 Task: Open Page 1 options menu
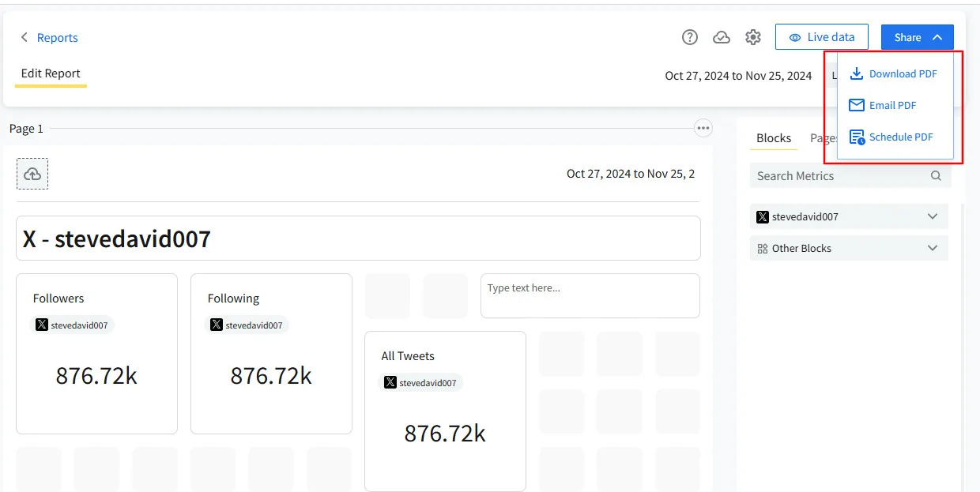pyautogui.click(x=703, y=127)
